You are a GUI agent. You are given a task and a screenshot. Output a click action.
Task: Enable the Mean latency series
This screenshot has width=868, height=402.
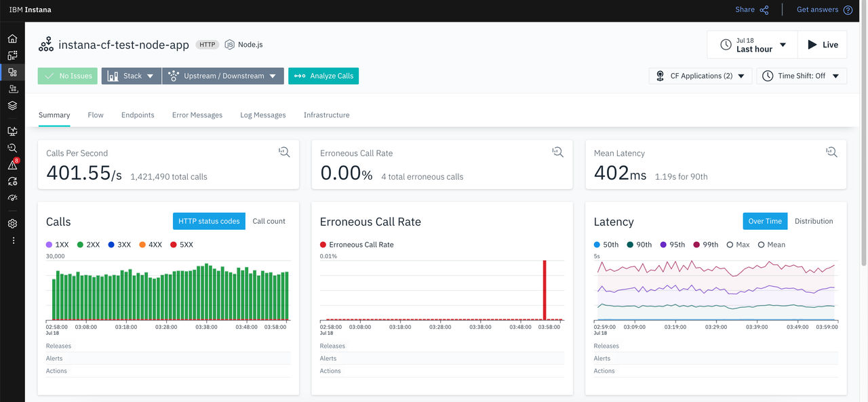coord(772,245)
